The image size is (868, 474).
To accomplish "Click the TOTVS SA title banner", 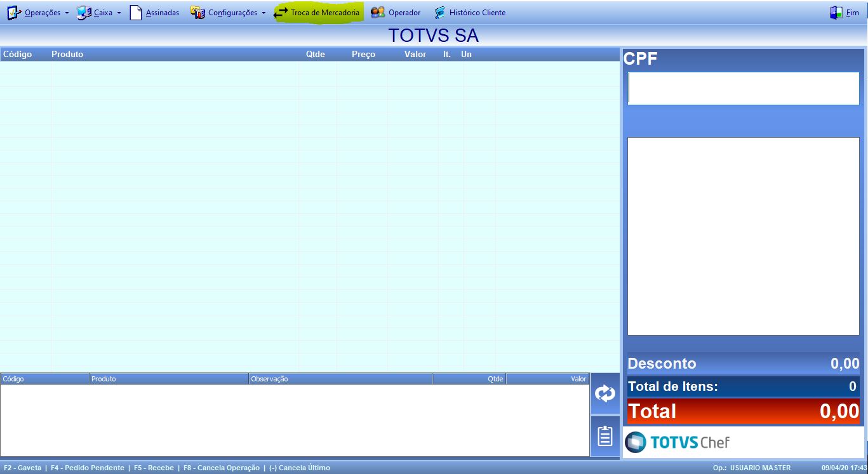I will (434, 35).
